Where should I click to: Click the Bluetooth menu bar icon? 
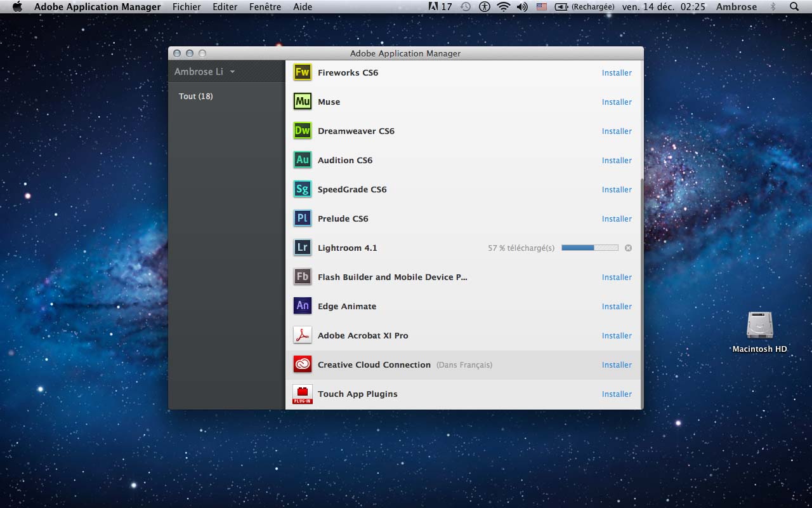point(773,7)
